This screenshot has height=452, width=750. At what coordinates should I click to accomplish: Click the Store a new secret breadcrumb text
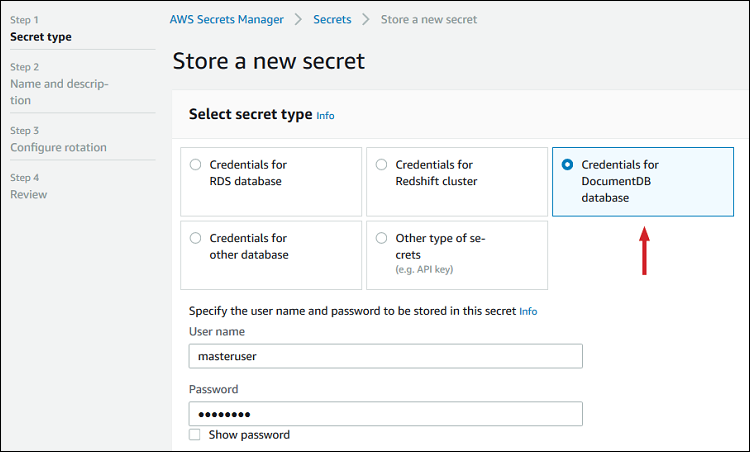[x=429, y=20]
